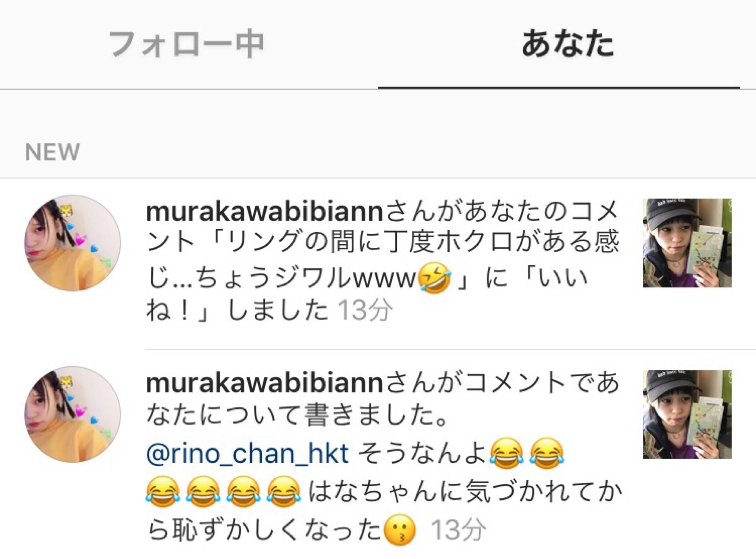Tap the last tears-of-joy emoji before はなちゃん
Screen dimensions: 756x559
pyautogui.click(x=283, y=492)
